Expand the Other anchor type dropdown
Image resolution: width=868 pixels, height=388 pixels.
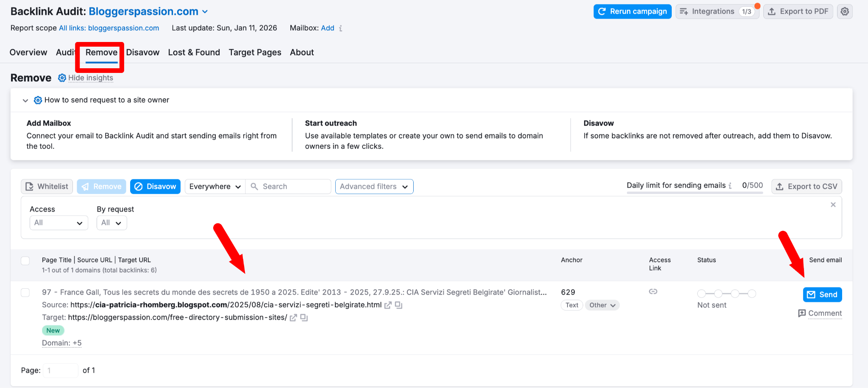[602, 305]
